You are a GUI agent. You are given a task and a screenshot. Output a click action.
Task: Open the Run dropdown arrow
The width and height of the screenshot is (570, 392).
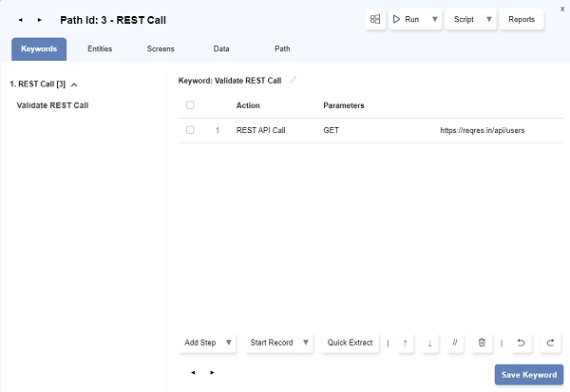pyautogui.click(x=435, y=19)
